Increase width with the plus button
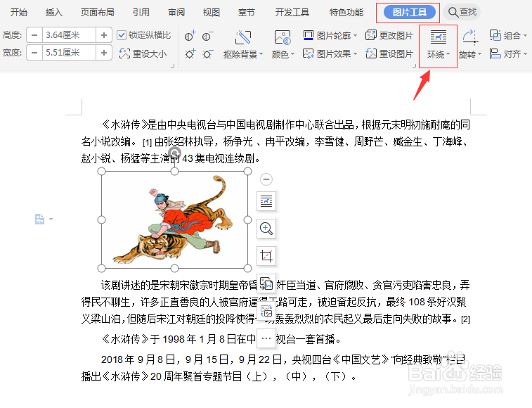This screenshot has height=408, width=532. (x=104, y=53)
